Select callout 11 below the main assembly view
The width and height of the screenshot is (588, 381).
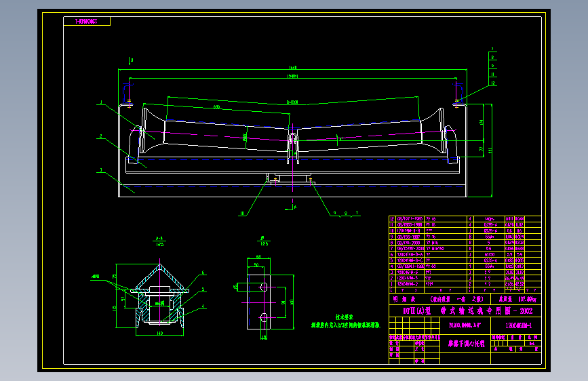pos(242,214)
